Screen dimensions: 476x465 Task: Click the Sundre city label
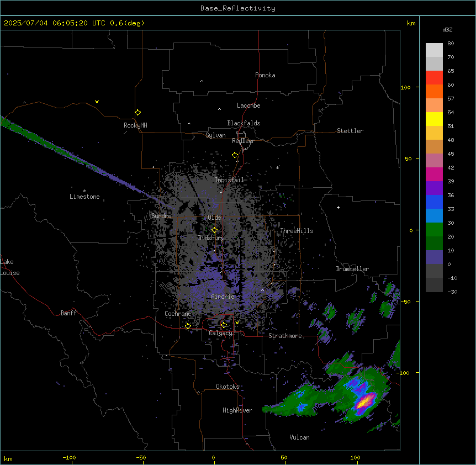click(161, 216)
